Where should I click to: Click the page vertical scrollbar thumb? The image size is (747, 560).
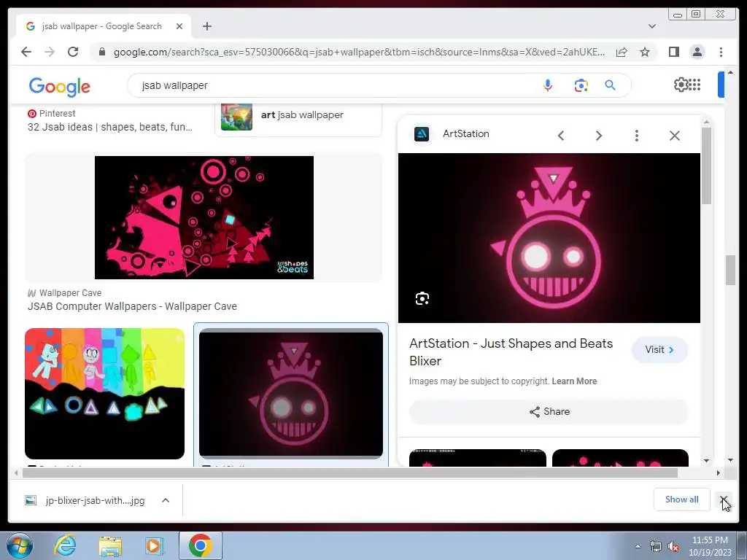point(730,270)
